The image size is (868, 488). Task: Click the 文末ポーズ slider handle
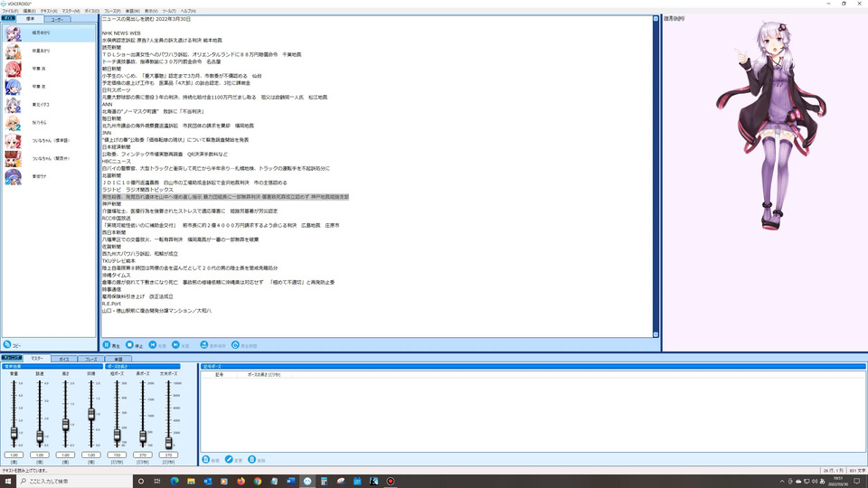(x=168, y=442)
